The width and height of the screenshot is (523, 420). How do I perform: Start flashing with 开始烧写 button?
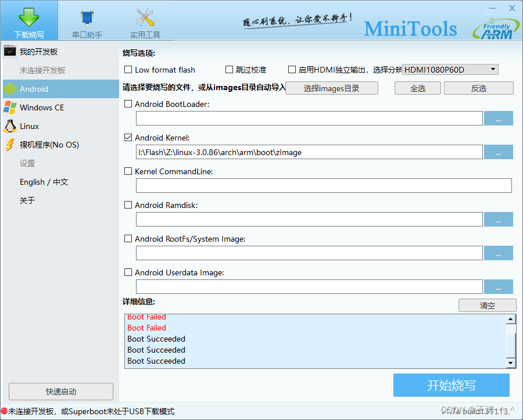[x=452, y=385]
